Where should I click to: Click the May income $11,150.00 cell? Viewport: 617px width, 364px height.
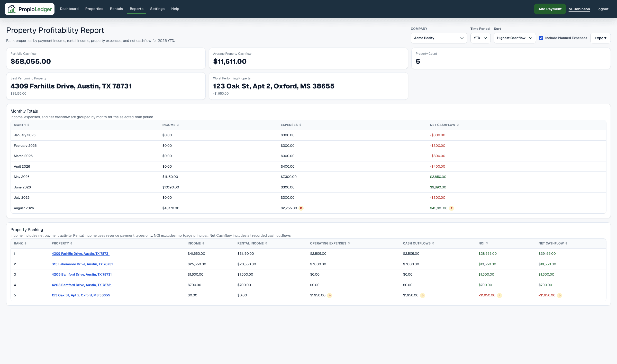(170, 177)
